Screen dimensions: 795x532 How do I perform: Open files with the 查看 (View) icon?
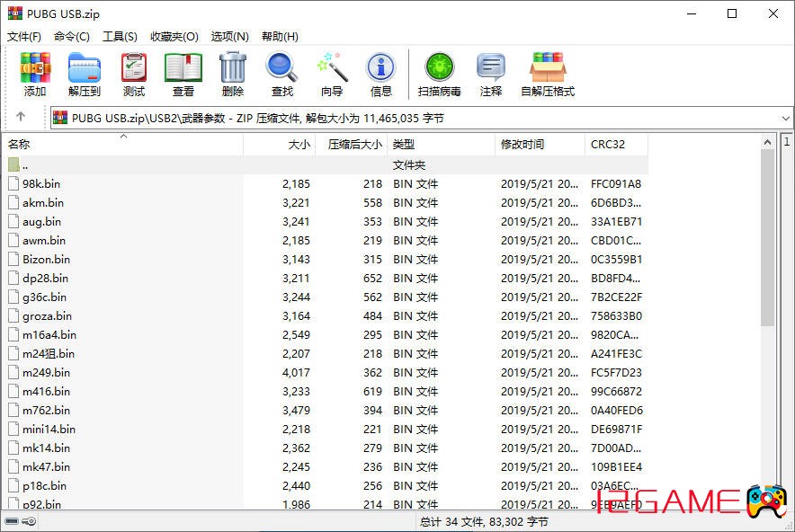183,74
